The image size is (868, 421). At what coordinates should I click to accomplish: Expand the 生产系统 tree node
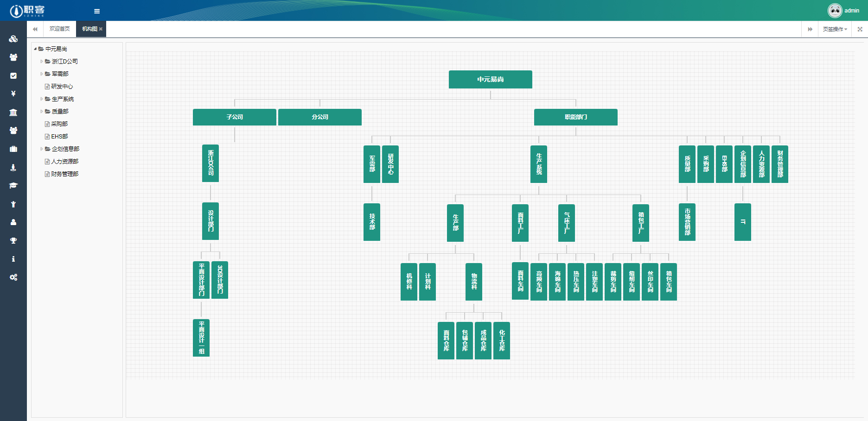pos(42,99)
